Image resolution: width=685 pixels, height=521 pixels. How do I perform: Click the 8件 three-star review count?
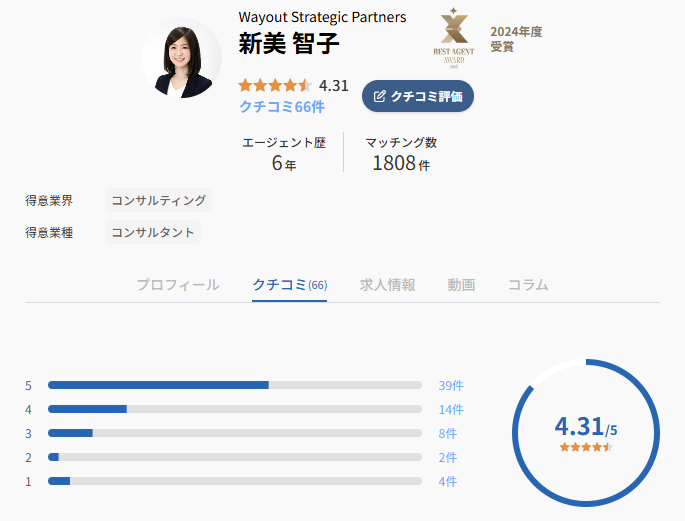448,434
